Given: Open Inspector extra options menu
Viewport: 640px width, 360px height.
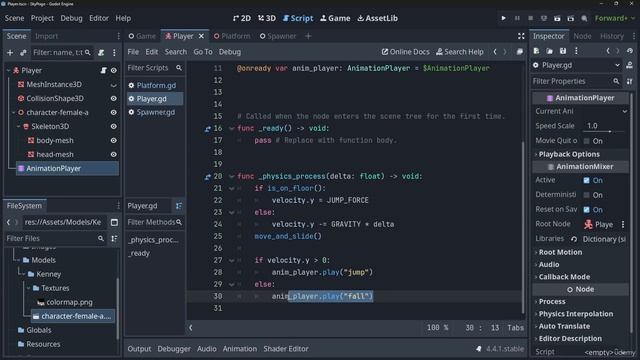Looking at the screenshot, I should tap(576, 51).
